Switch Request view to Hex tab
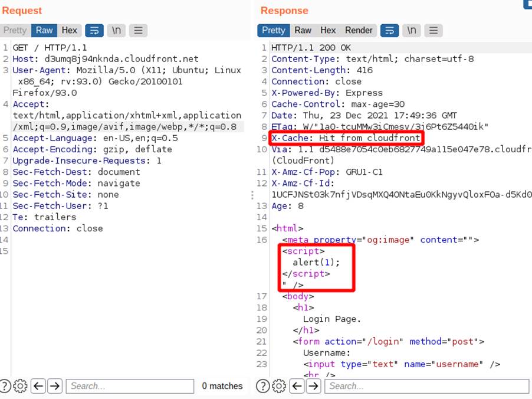The height and width of the screenshot is (399, 532). click(x=69, y=30)
